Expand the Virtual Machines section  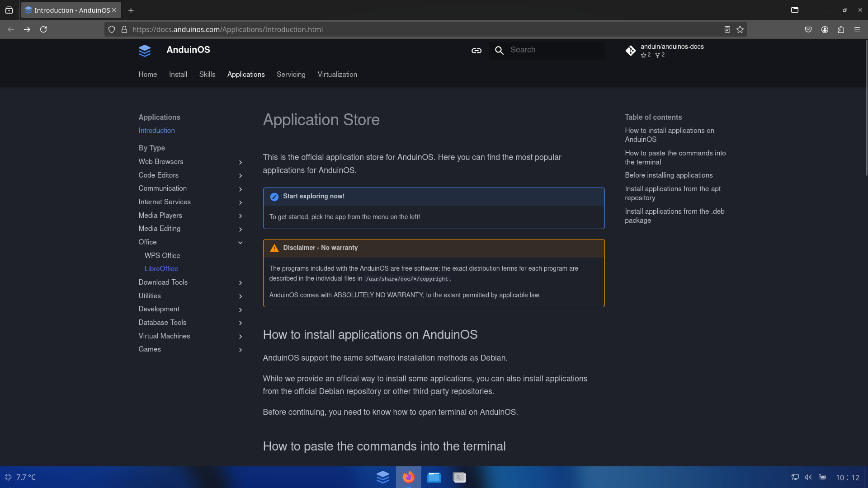[190, 336]
